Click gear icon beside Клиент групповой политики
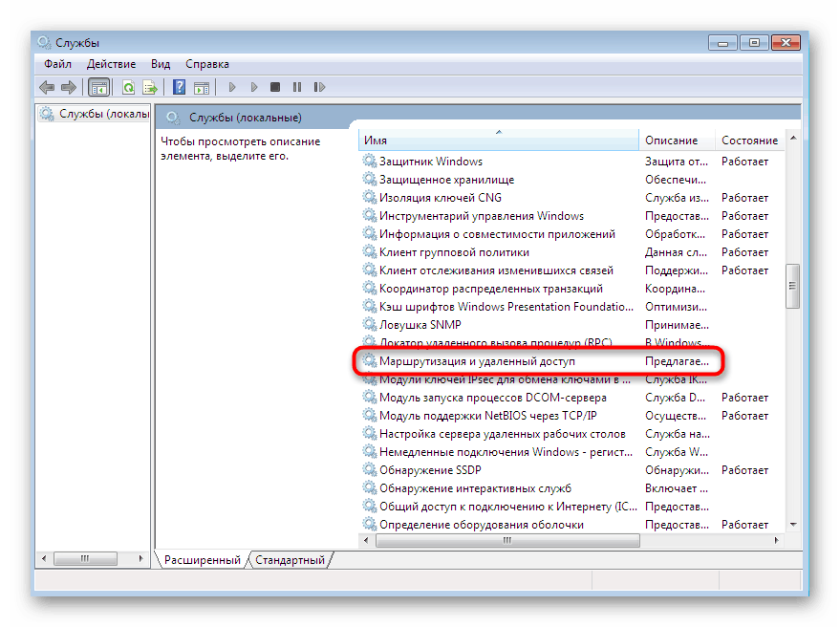 [x=370, y=251]
